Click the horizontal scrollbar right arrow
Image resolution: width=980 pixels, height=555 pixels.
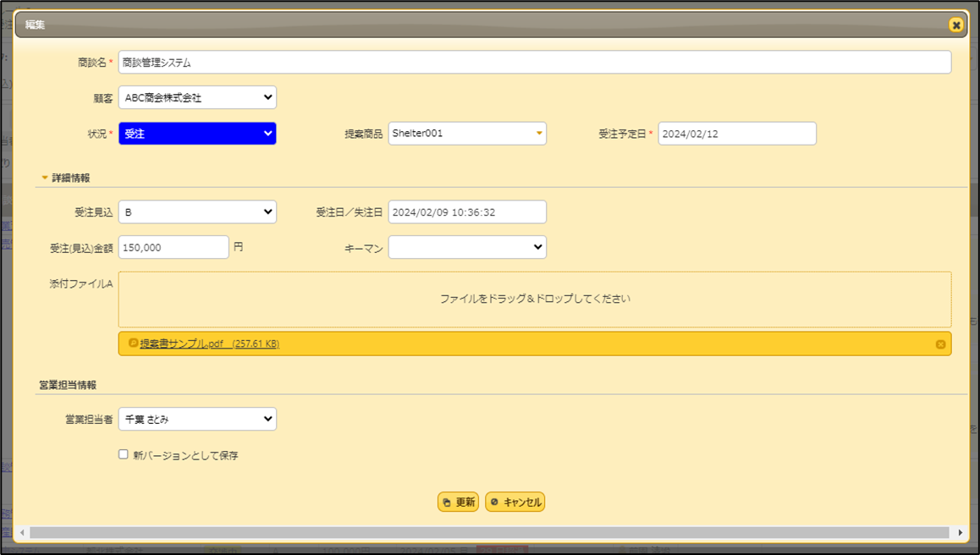click(x=961, y=532)
